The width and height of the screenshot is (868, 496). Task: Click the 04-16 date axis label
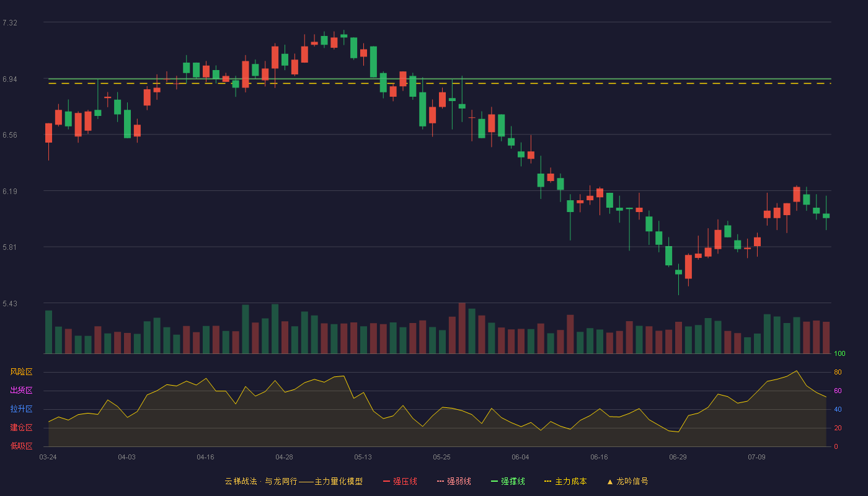pos(205,457)
